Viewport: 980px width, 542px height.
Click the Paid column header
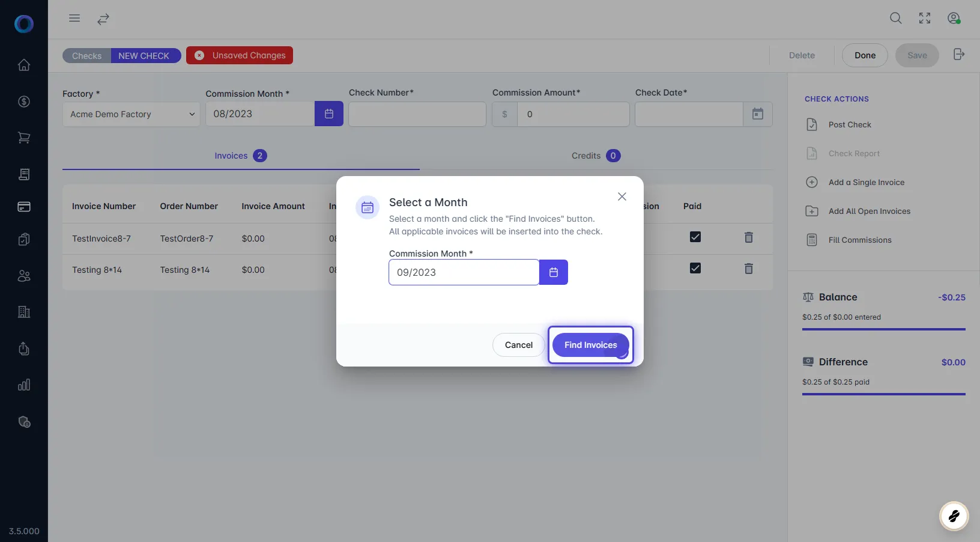pyautogui.click(x=692, y=206)
